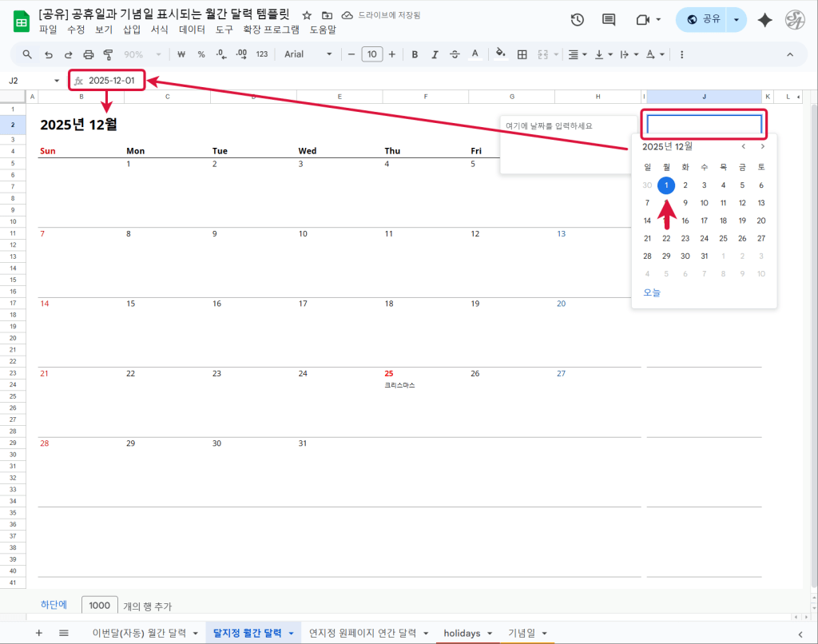This screenshot has height=644, width=818.
Task: Click the 오늘 link in date picker
Action: [x=652, y=292]
